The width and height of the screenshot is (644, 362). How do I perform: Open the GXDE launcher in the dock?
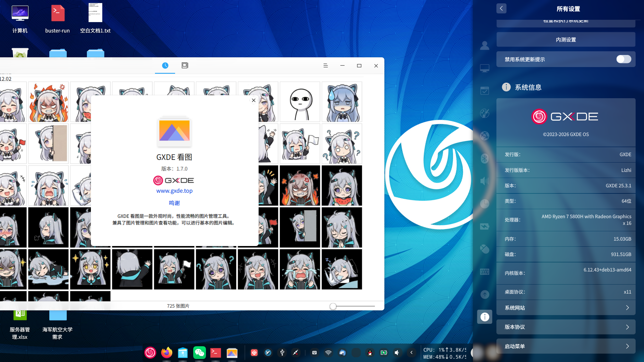(x=150, y=352)
